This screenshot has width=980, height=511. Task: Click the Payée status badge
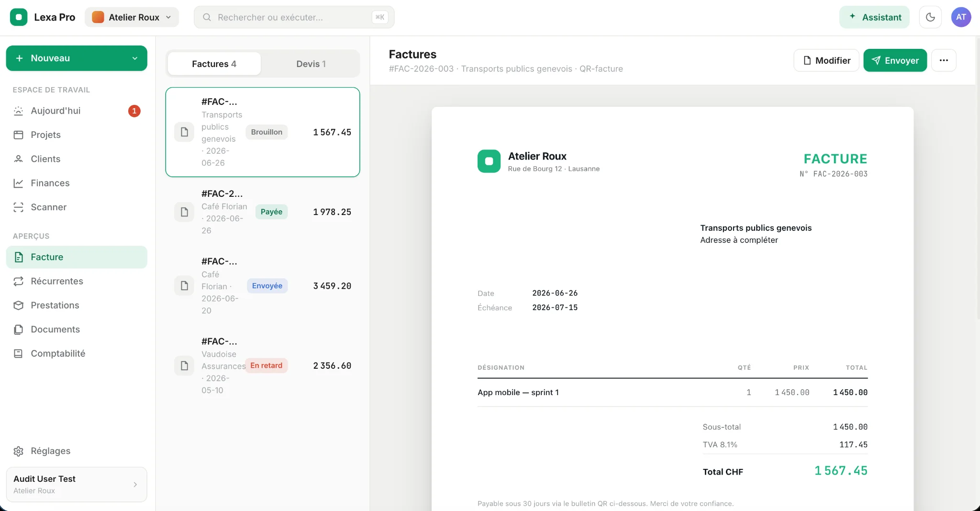pyautogui.click(x=271, y=212)
